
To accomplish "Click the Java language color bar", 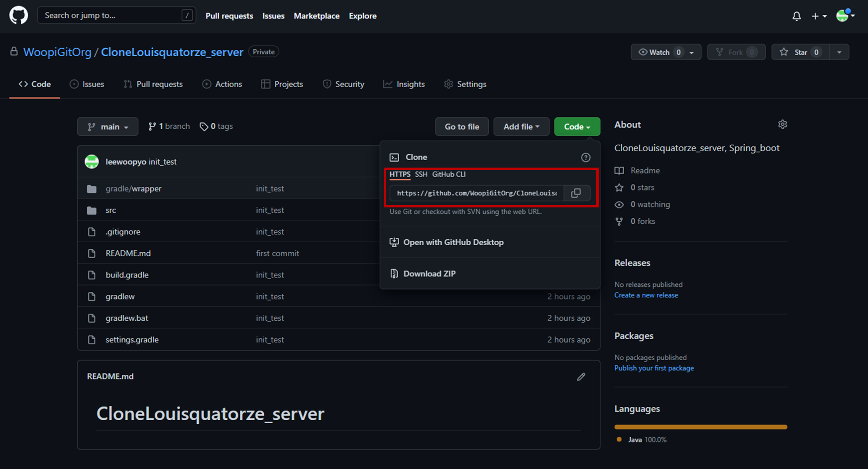I will [x=701, y=427].
